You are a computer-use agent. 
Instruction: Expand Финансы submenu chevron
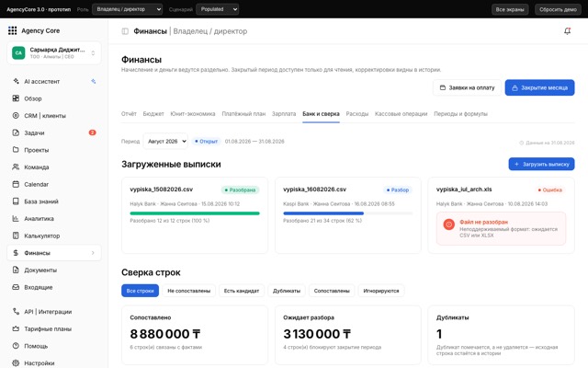[93, 253]
